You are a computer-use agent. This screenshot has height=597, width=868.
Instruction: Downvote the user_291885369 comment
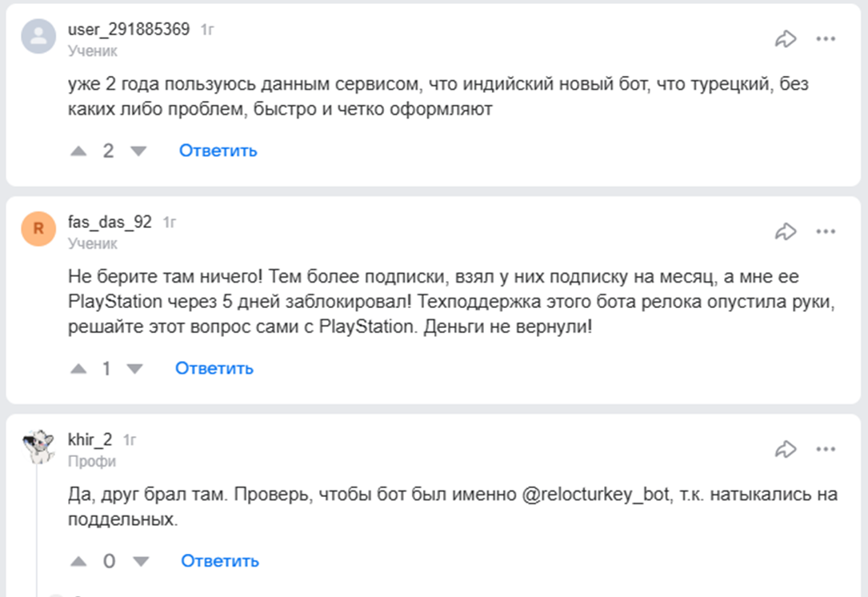138,151
